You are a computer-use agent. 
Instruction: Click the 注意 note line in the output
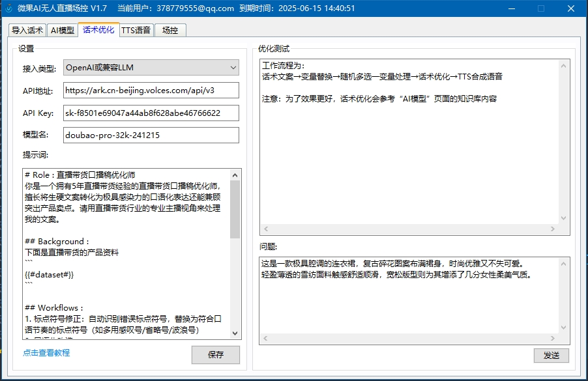379,99
